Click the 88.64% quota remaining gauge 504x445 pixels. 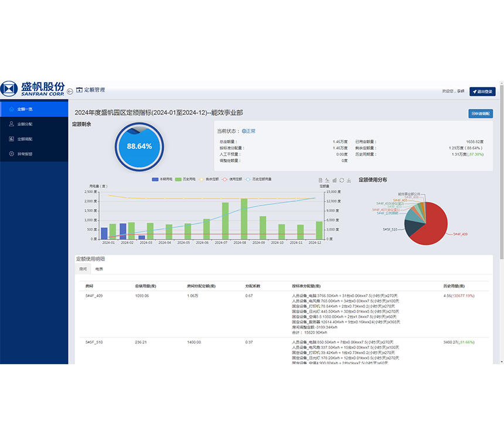[139, 146]
